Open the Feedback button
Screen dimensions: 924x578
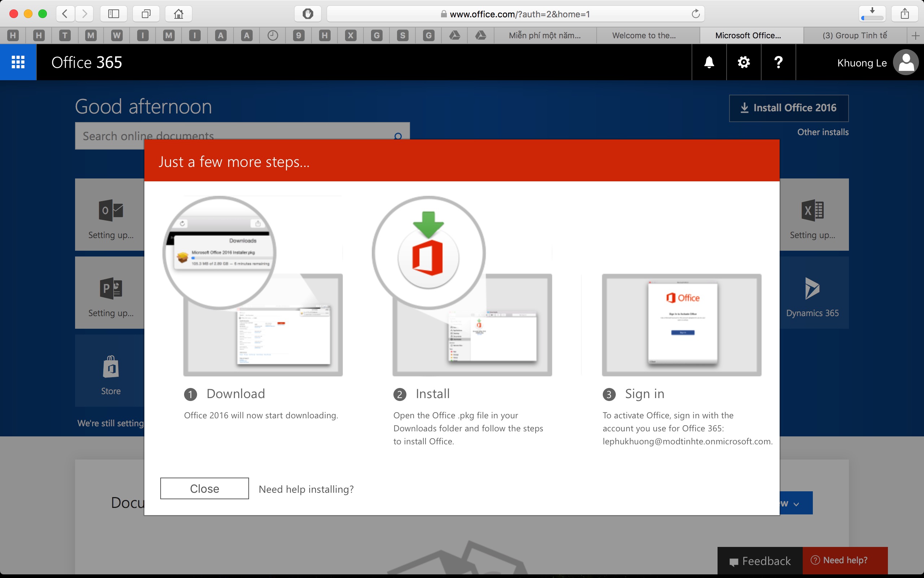[760, 561]
